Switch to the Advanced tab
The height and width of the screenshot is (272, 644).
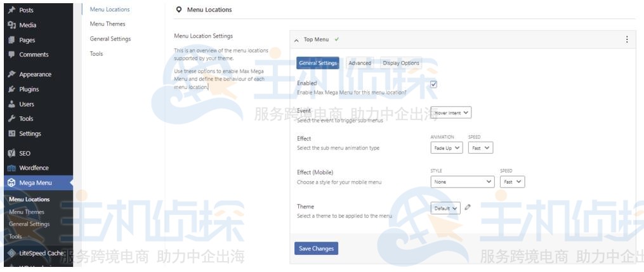360,63
